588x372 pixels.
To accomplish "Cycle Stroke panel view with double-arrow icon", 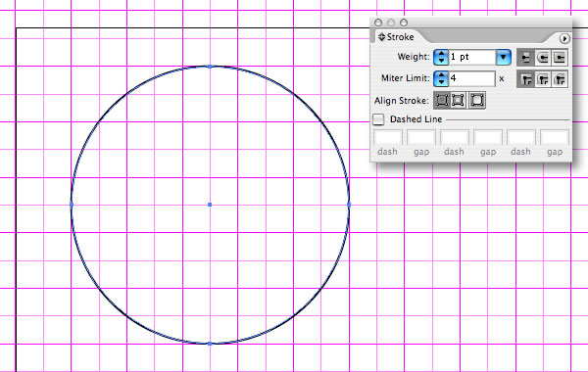I will (x=382, y=37).
